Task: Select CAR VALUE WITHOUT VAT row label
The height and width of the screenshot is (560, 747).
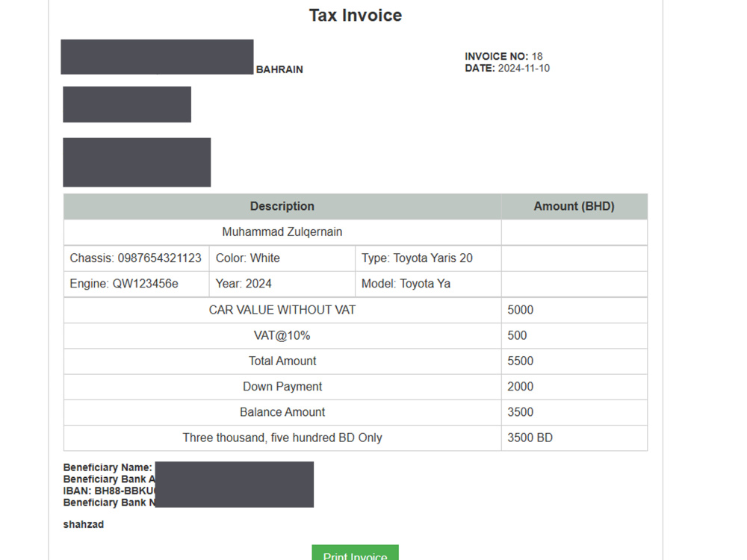Action: coord(282,310)
